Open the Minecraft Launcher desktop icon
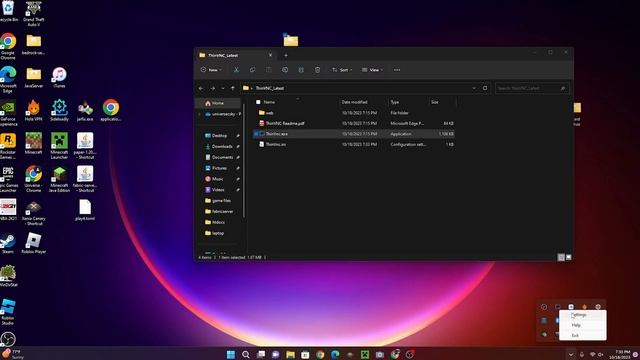The width and height of the screenshot is (640, 360). [59, 146]
